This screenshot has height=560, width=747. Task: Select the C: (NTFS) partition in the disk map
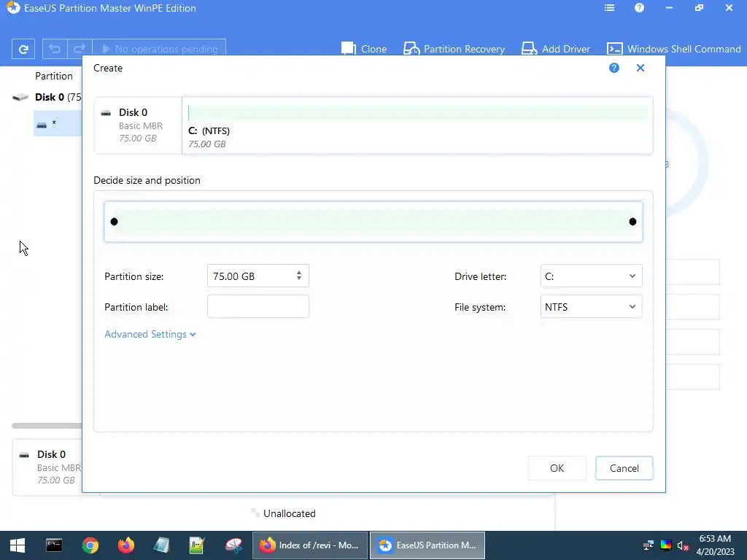[x=417, y=125]
